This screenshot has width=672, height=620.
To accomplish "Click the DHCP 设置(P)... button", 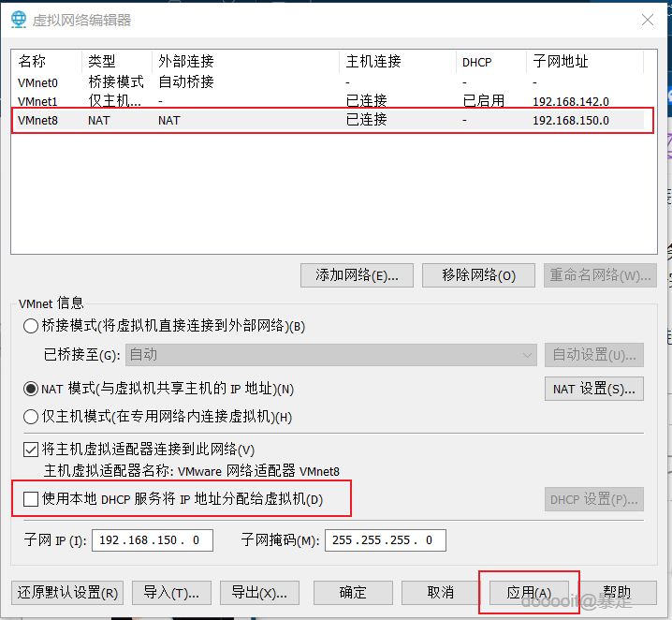I will pyautogui.click(x=594, y=499).
